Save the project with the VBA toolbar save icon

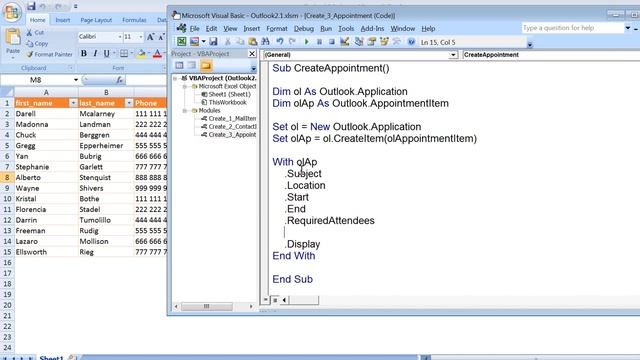click(213, 42)
